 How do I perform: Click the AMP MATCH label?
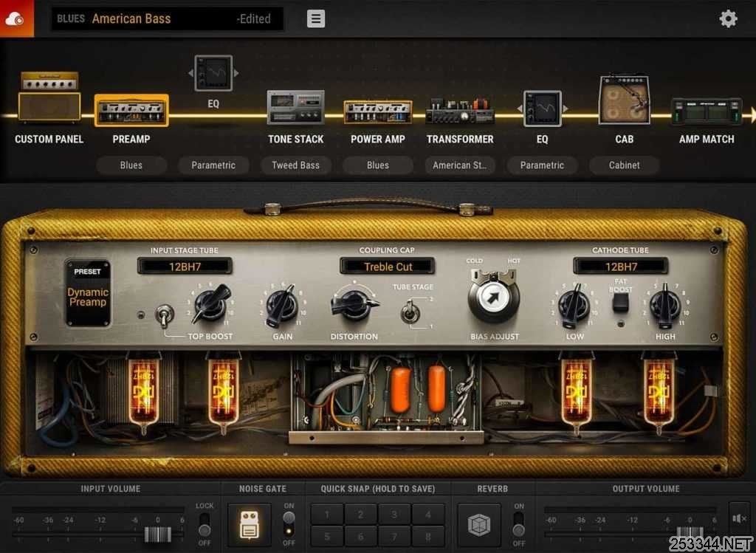(707, 140)
